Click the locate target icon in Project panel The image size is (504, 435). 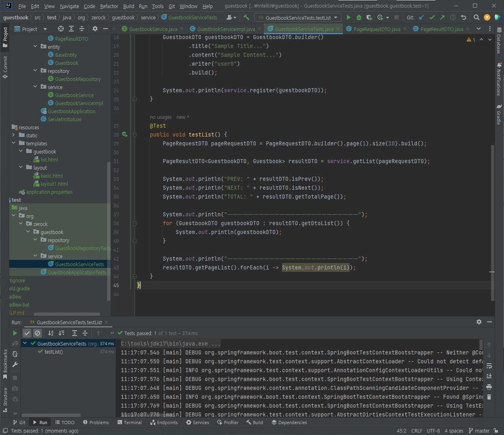coord(61,29)
